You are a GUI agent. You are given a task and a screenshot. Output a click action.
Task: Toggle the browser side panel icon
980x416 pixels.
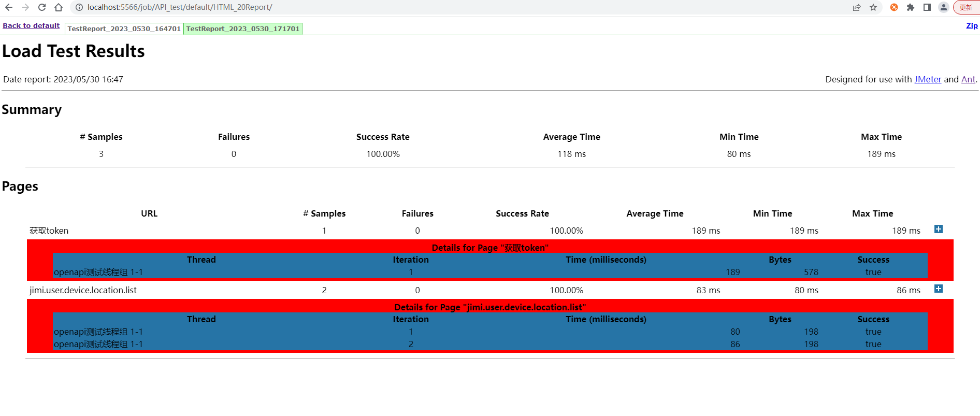click(x=927, y=7)
